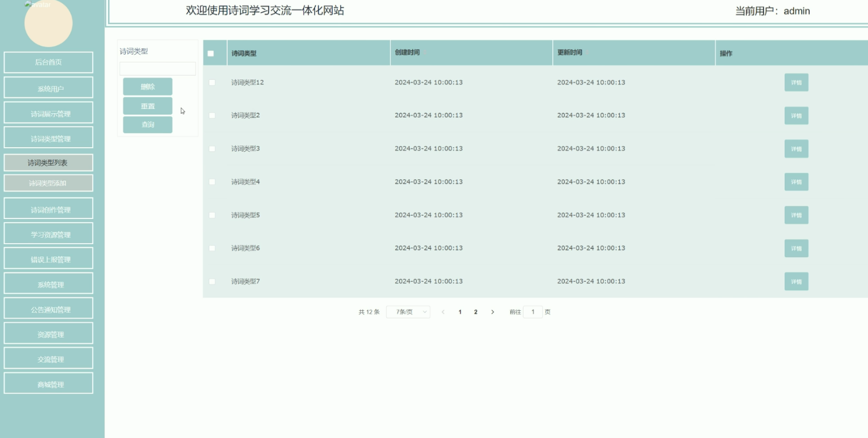Click the 前往 page number input

pos(533,312)
